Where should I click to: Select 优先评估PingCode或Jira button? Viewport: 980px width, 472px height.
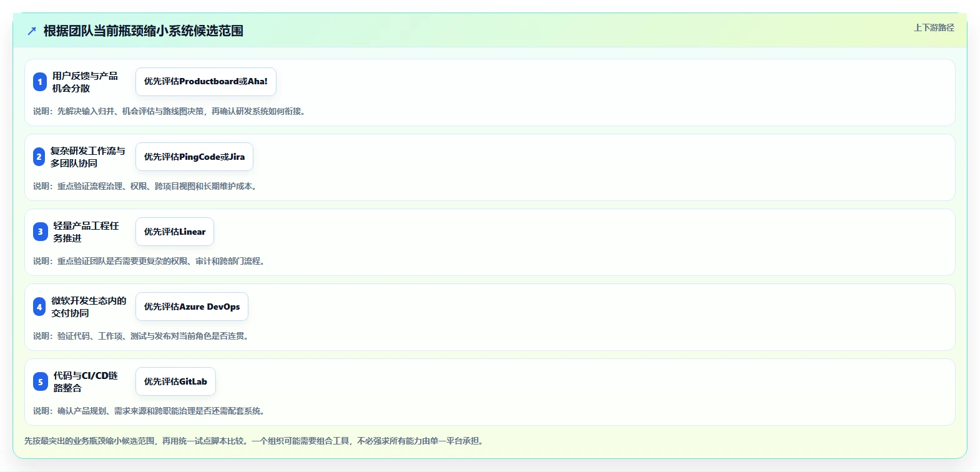[x=194, y=157]
